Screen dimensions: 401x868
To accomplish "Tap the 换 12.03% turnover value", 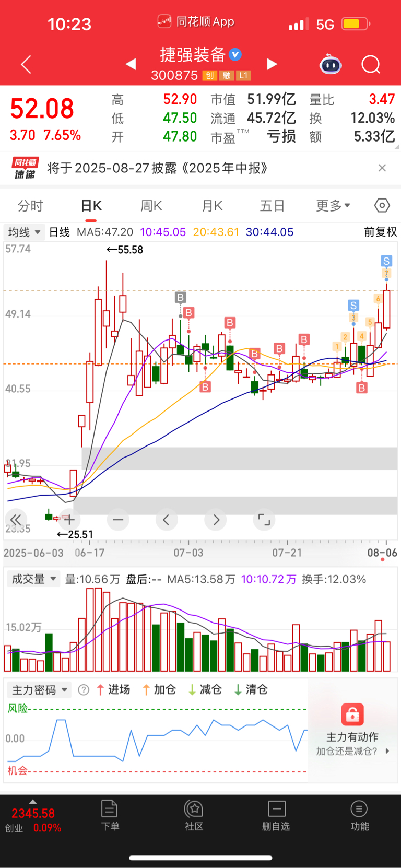I will coord(372,118).
